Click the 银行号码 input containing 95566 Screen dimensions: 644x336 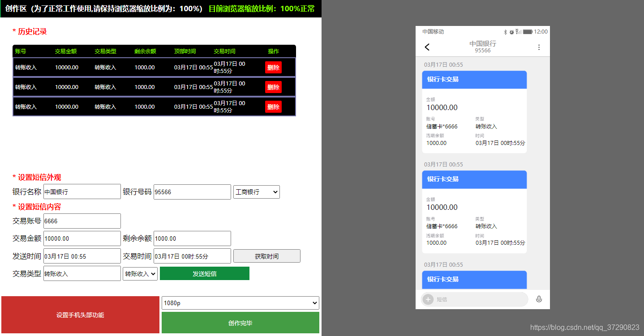[192, 191]
